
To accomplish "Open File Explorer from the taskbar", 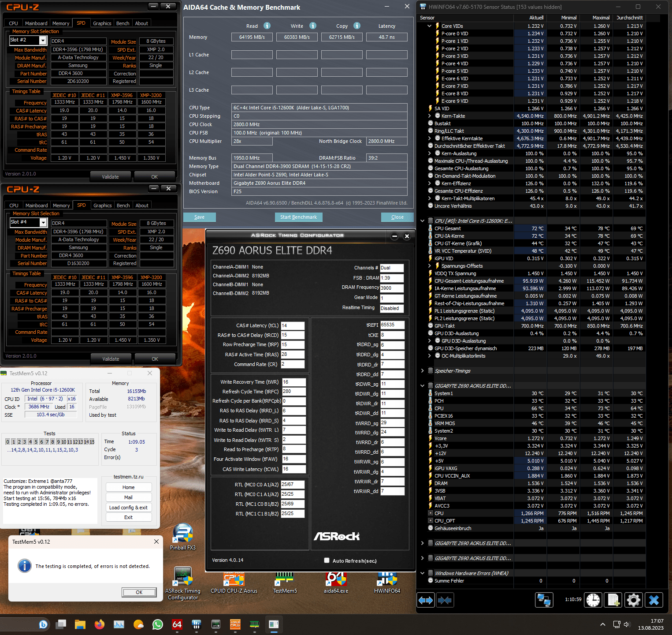I will pyautogui.click(x=80, y=624).
